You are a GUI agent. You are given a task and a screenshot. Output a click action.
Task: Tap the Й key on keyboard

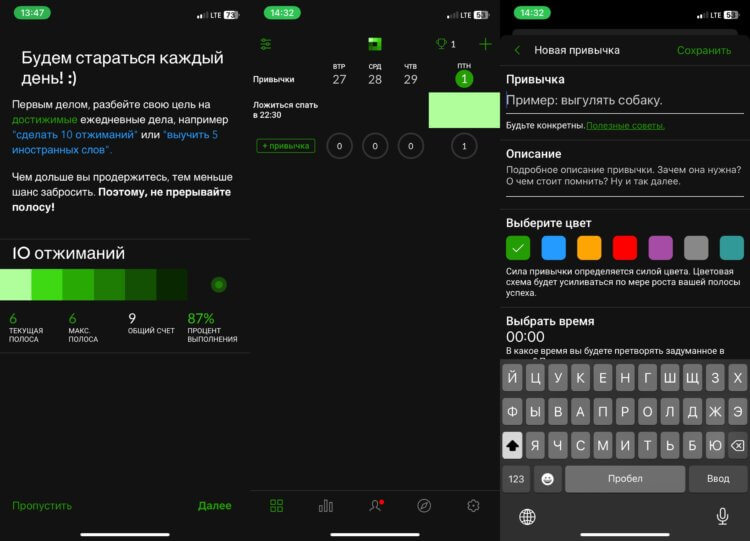(512, 378)
